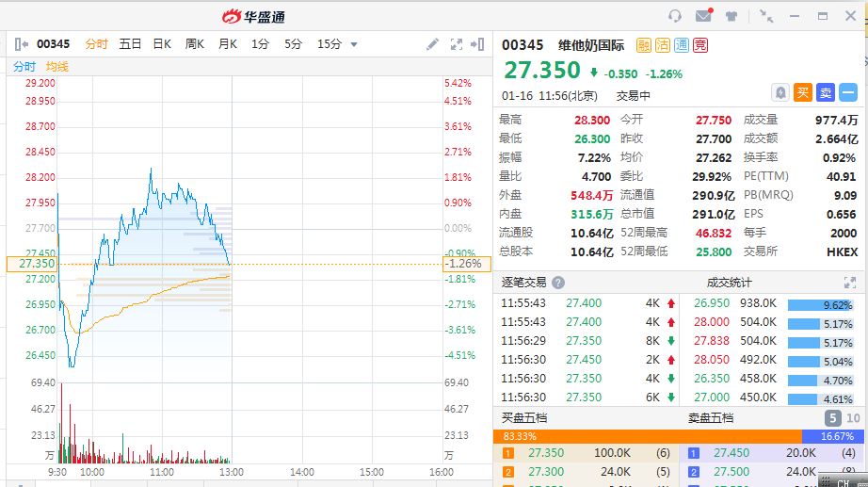
Task: Switch to 月K chart
Action: [228, 43]
